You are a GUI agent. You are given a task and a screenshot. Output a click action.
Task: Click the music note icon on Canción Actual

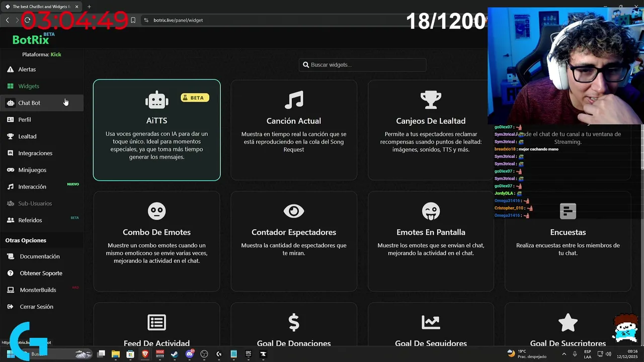click(x=294, y=100)
